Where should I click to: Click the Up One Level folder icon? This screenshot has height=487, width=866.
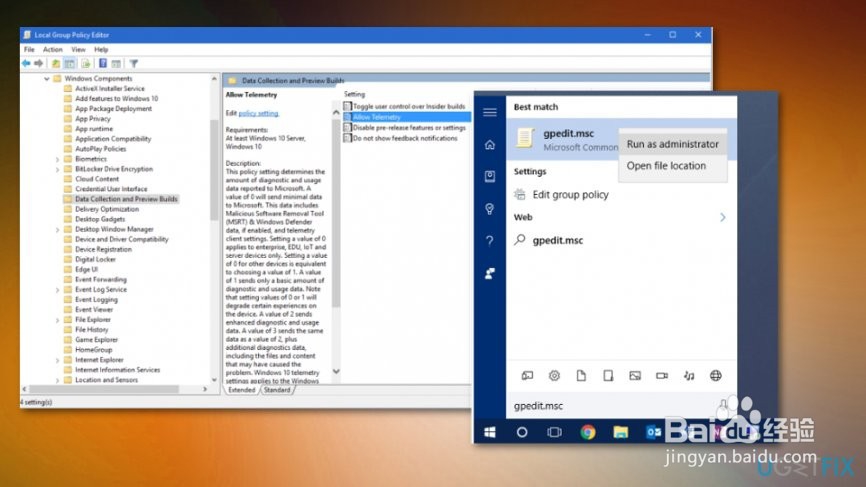coord(56,63)
